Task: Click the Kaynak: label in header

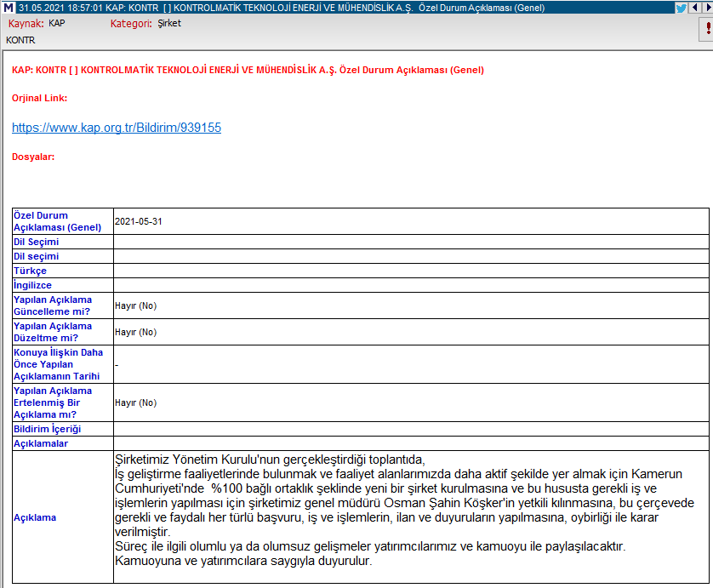Action: click(x=26, y=23)
